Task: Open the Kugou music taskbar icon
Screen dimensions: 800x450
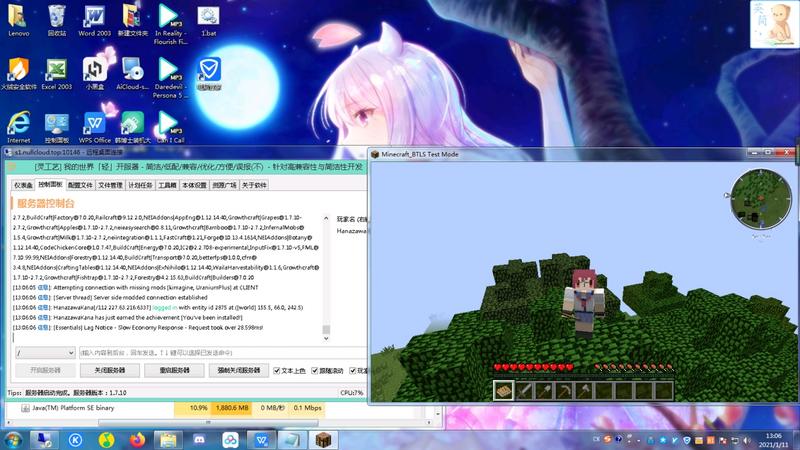Action: tap(75, 439)
